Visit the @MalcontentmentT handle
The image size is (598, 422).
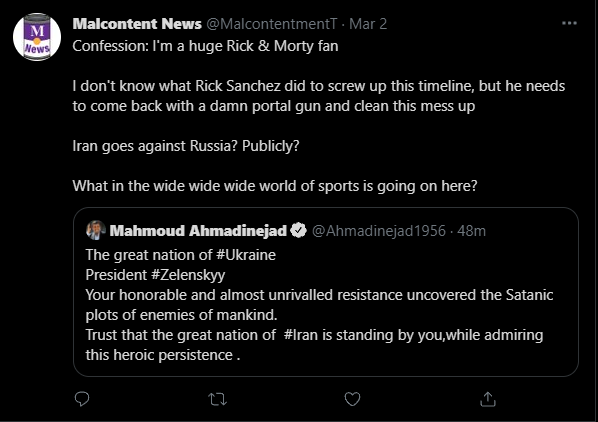[x=272, y=24]
